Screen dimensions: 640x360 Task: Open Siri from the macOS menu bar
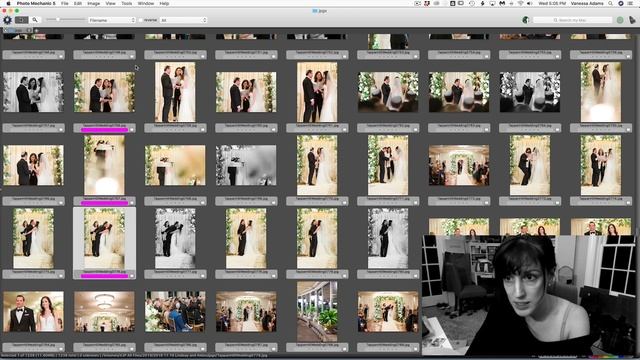pos(621,3)
